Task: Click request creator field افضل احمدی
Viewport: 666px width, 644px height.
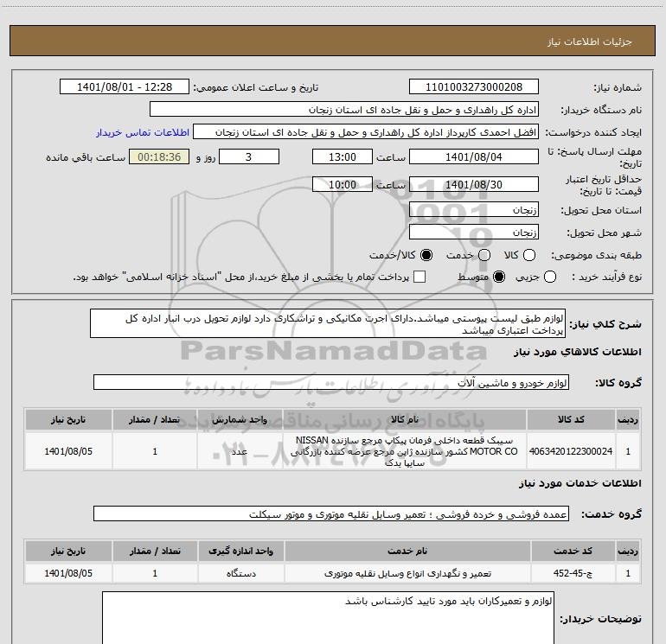Action: 366,131
